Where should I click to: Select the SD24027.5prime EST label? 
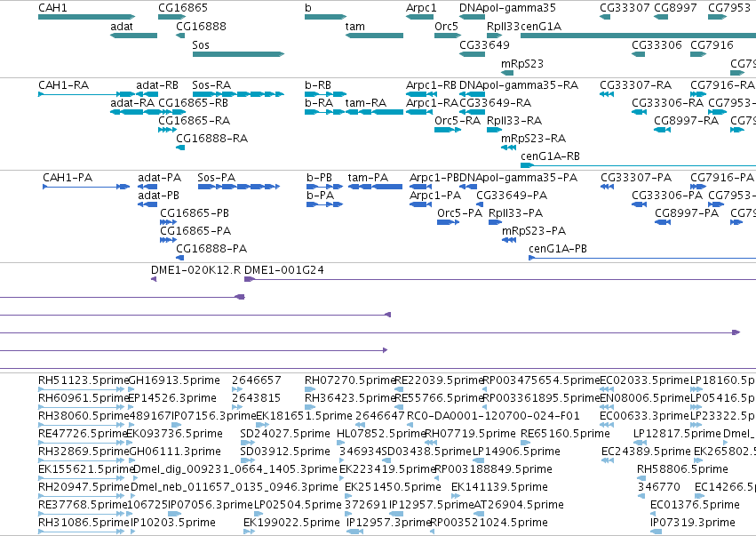tap(285, 434)
